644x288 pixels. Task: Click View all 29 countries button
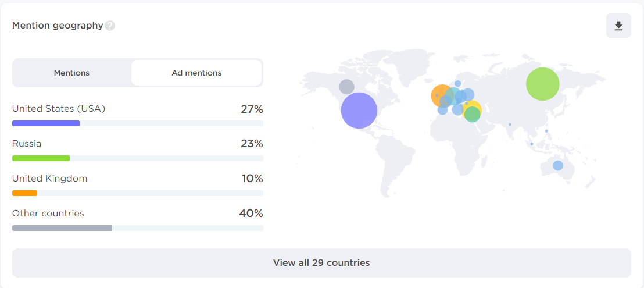[x=321, y=263]
